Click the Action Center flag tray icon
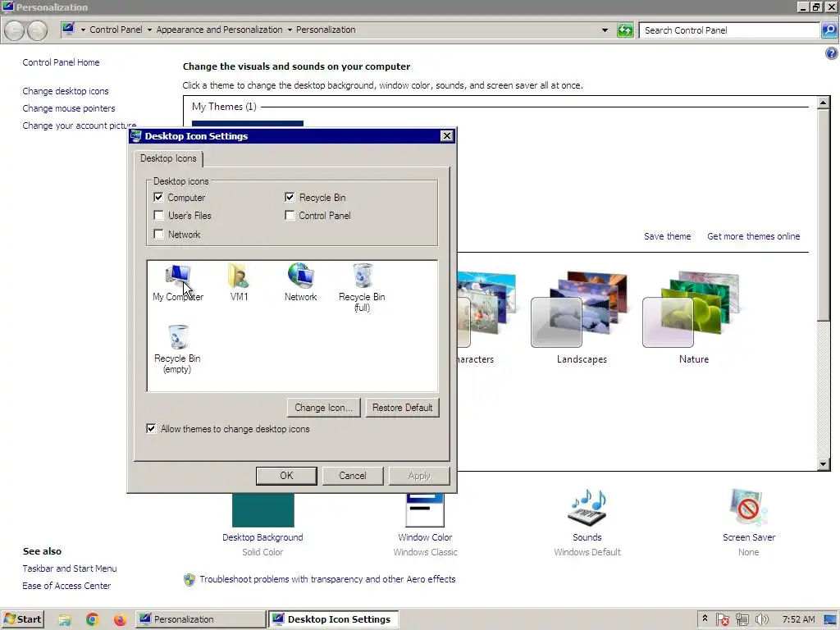 722,620
